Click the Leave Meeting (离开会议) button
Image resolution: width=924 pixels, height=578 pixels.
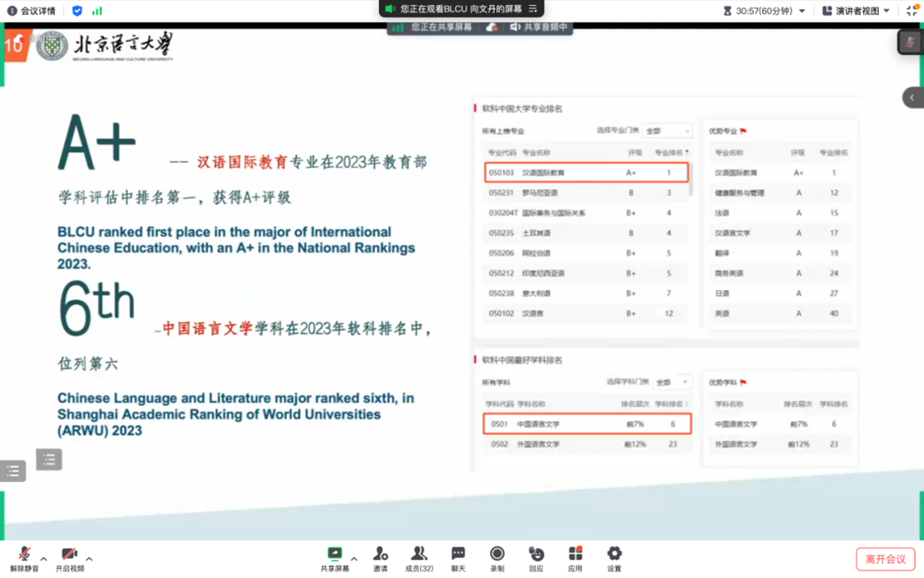(885, 559)
